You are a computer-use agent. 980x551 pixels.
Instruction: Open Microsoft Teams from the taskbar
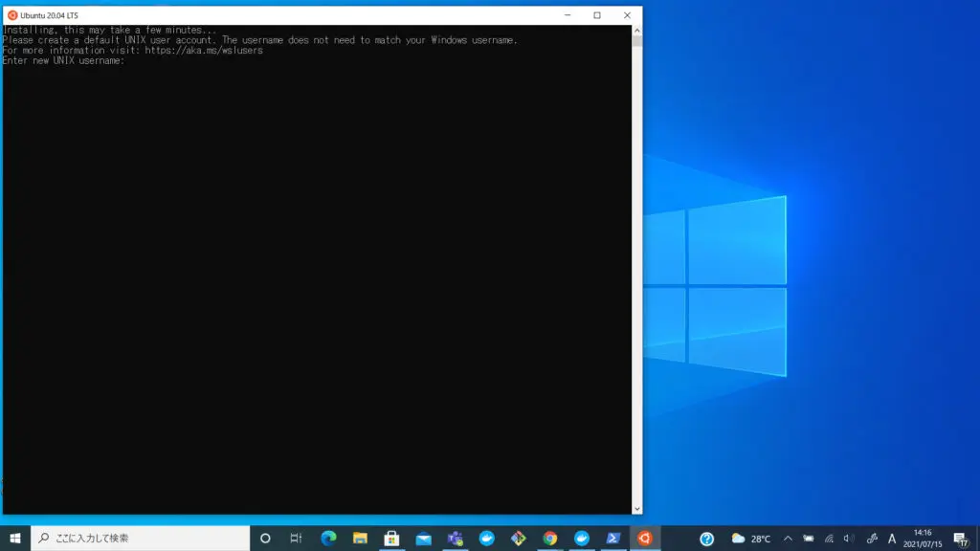pos(455,538)
